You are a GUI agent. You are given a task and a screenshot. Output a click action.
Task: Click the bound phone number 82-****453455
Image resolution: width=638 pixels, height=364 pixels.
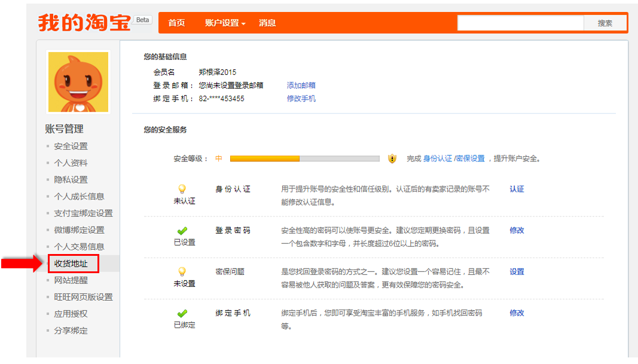(x=221, y=99)
